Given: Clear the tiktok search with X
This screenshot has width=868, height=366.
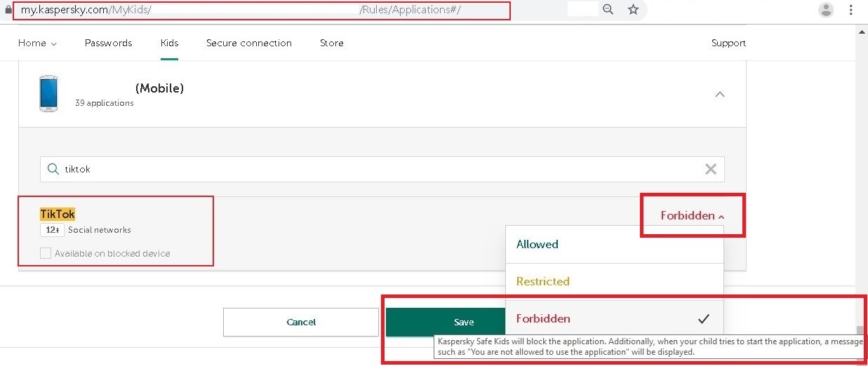Looking at the screenshot, I should tap(711, 169).
